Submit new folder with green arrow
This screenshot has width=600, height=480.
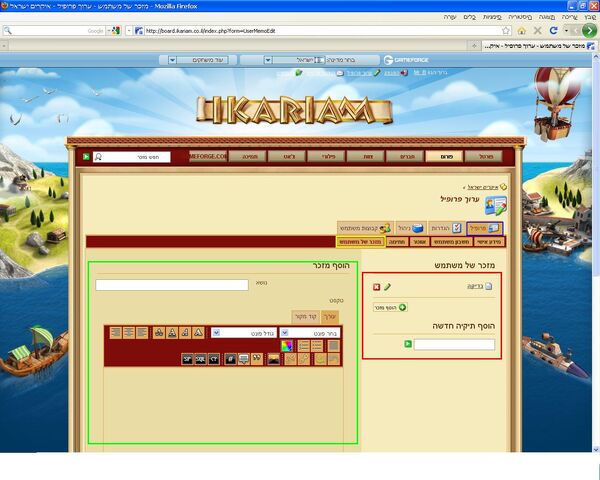click(408, 344)
